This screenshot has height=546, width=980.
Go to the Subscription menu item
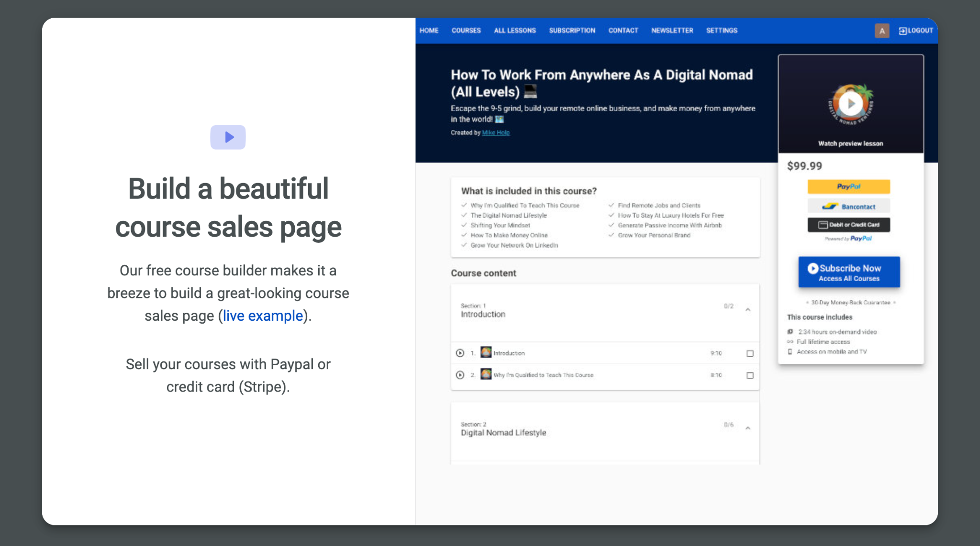tap(572, 31)
